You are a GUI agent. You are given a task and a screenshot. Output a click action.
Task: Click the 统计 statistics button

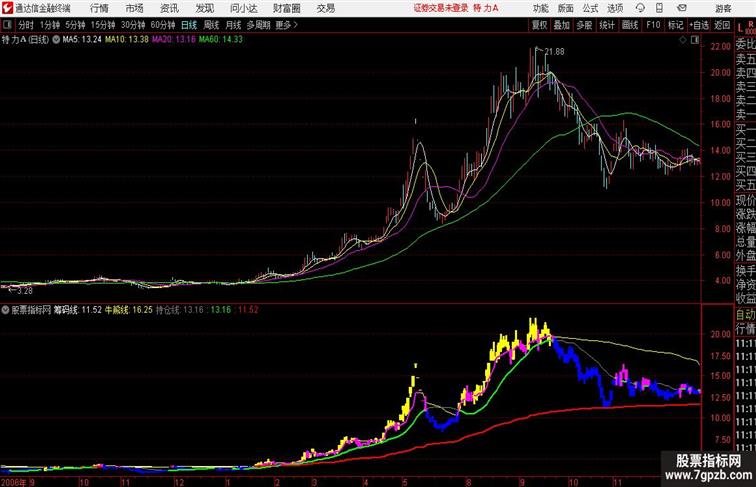click(607, 25)
